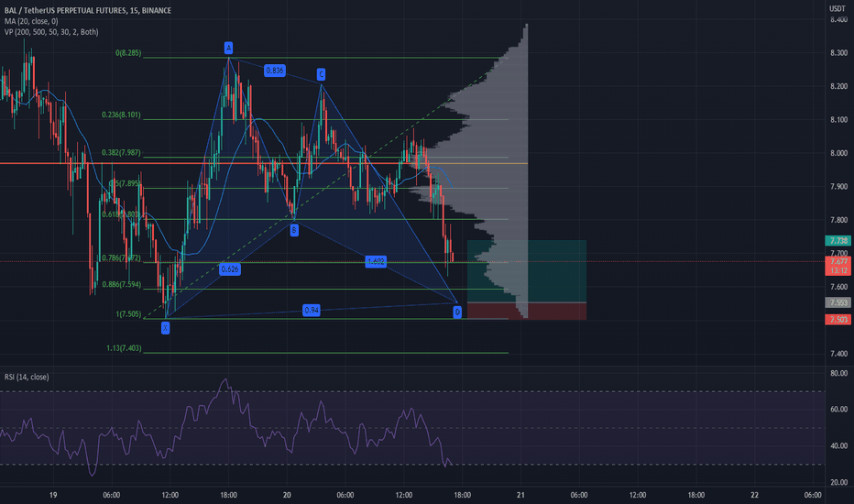The height and width of the screenshot is (504, 854).
Task: Click the 7.800 price axis label
Action: pos(838,220)
